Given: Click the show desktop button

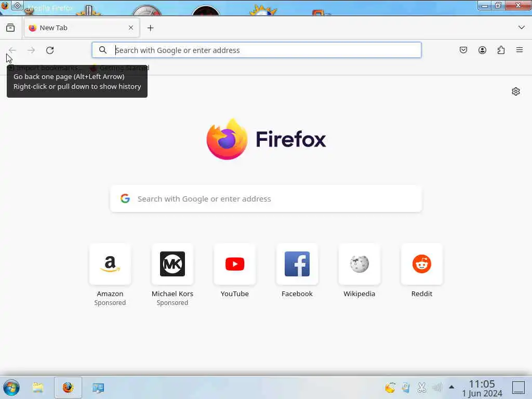Looking at the screenshot, I should [518, 388].
